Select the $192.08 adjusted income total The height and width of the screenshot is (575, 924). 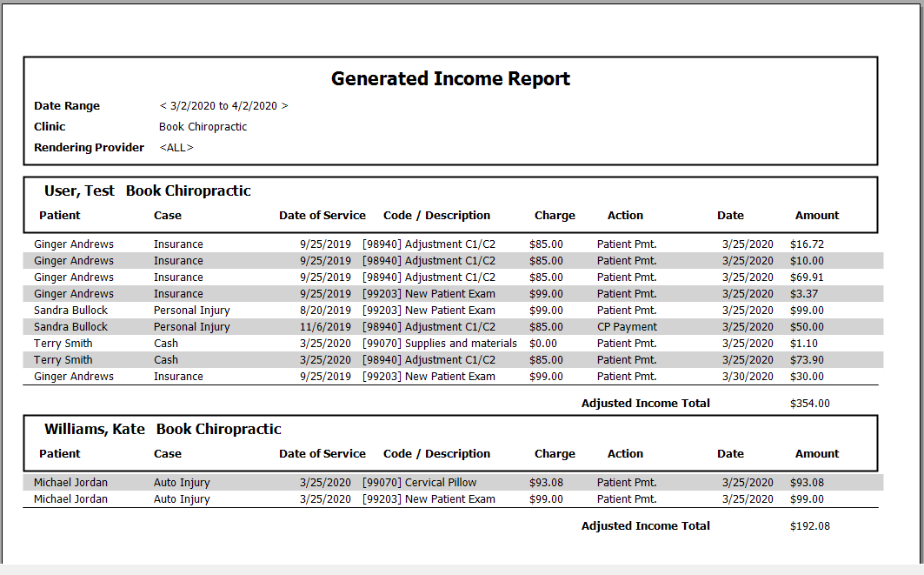(x=809, y=526)
